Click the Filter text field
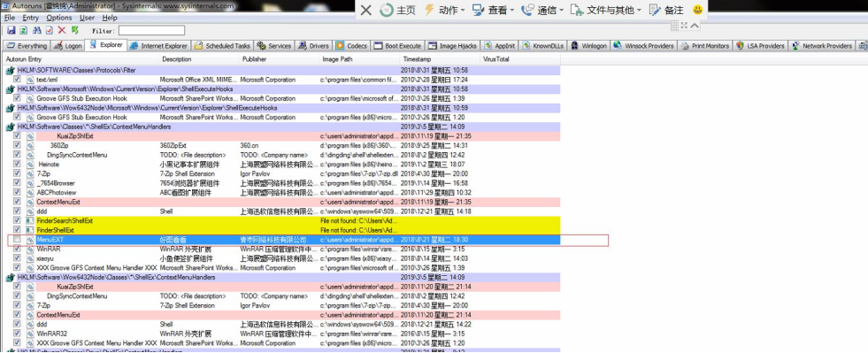 point(151,30)
